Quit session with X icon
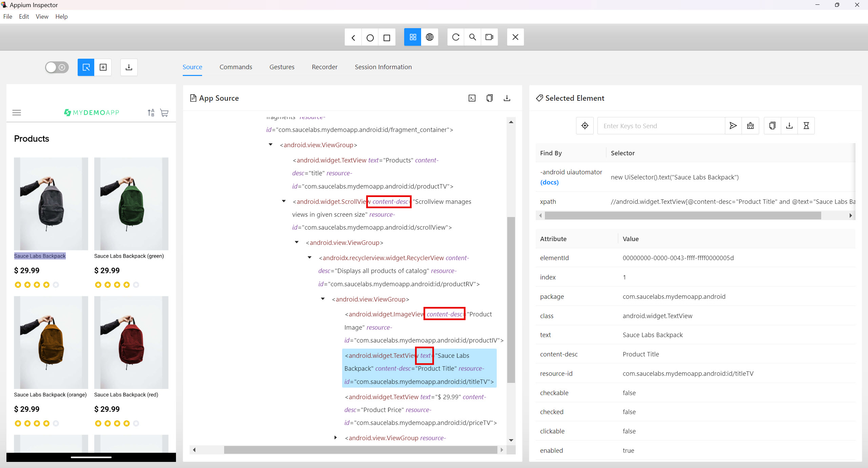Viewport: 868px width, 468px height. pos(515,37)
